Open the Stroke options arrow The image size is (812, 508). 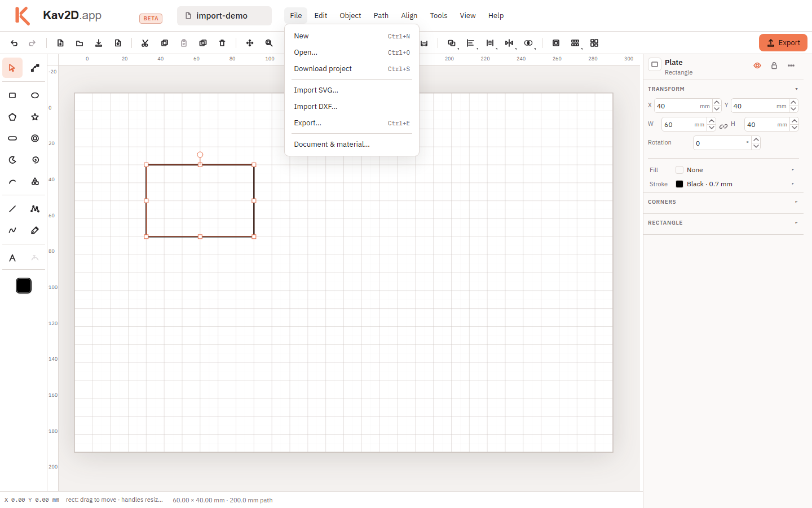click(x=793, y=184)
